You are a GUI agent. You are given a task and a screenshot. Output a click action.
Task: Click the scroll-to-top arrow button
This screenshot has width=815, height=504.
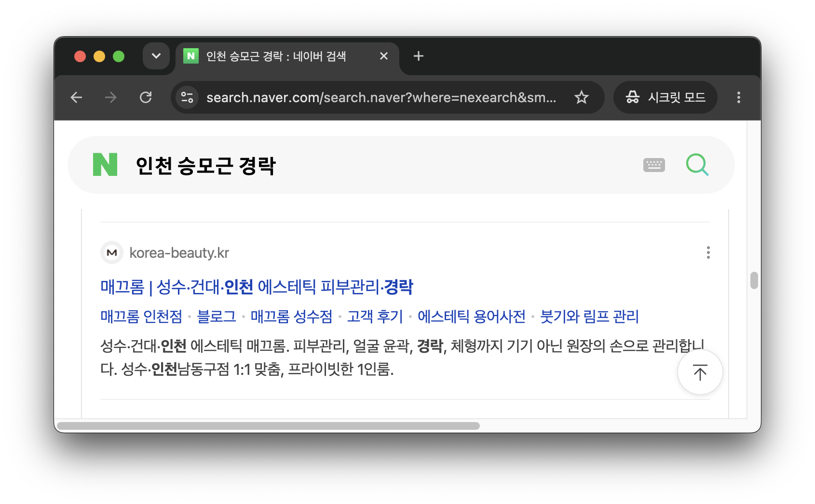(x=700, y=372)
